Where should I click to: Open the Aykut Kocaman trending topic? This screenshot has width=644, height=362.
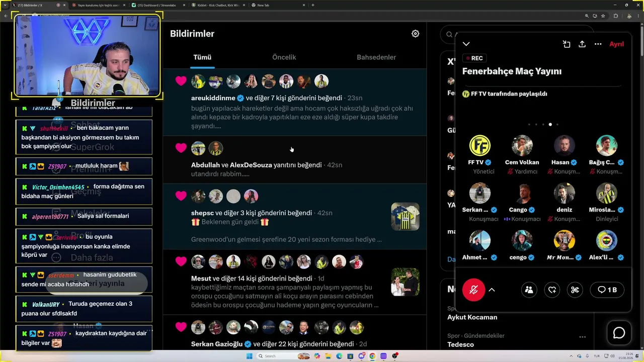pyautogui.click(x=472, y=317)
